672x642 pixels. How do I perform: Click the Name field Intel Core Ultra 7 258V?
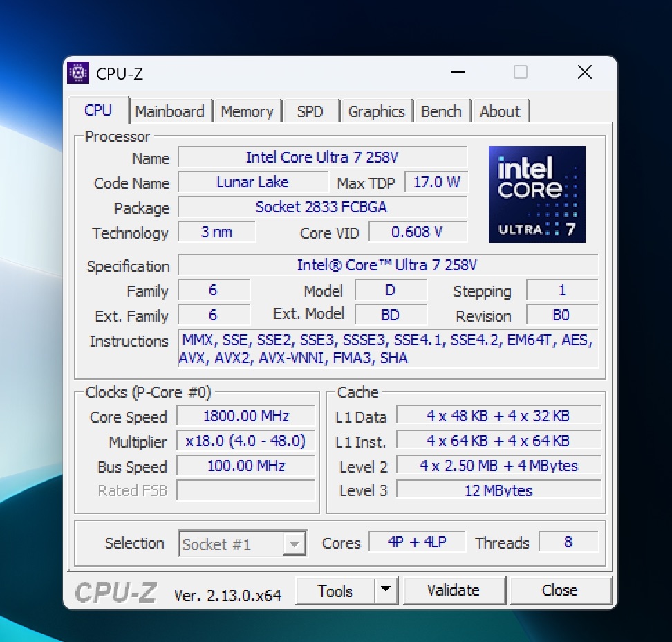click(322, 158)
